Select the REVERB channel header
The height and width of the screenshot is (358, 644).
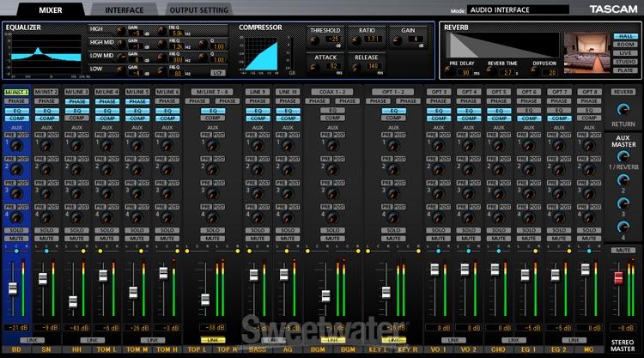[x=623, y=92]
